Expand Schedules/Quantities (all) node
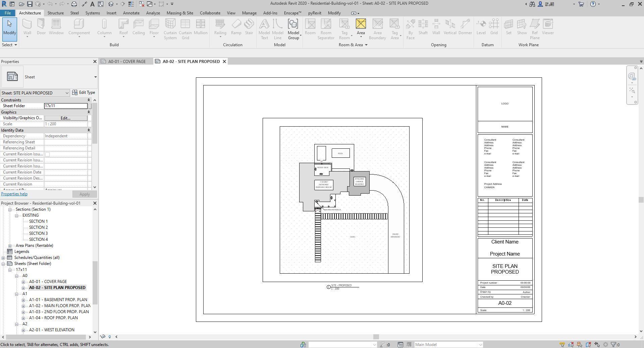This screenshot has width=644, height=348. [x=3, y=258]
